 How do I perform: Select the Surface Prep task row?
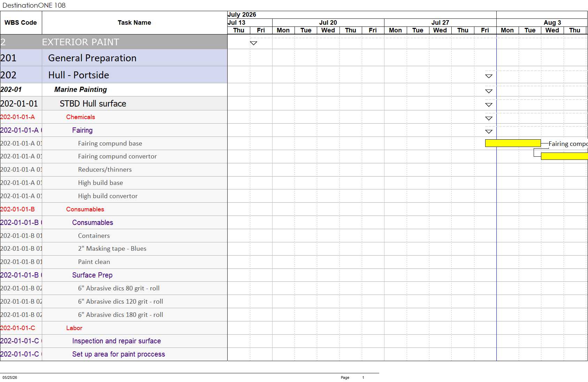(114, 275)
